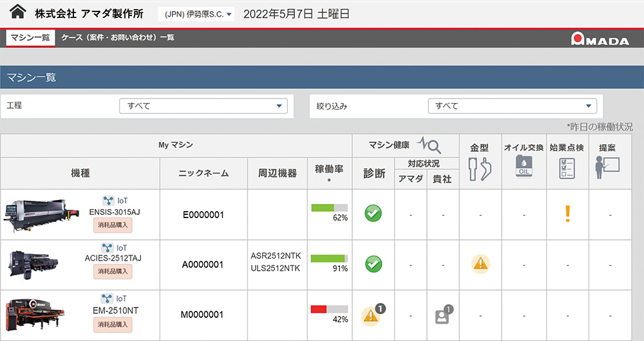The image size is (644, 341).
Task: Open the ACIES-2512TAJ machine thumbnail
Action: click(x=33, y=264)
